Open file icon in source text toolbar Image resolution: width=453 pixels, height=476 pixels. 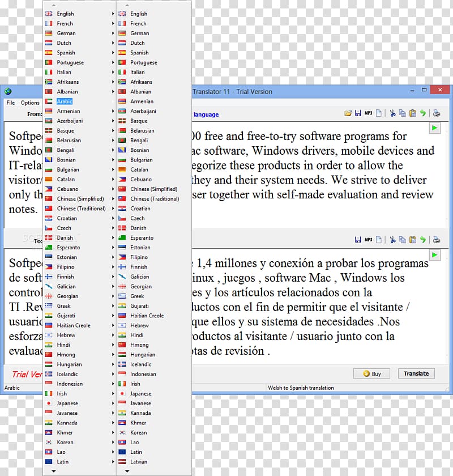click(x=348, y=113)
